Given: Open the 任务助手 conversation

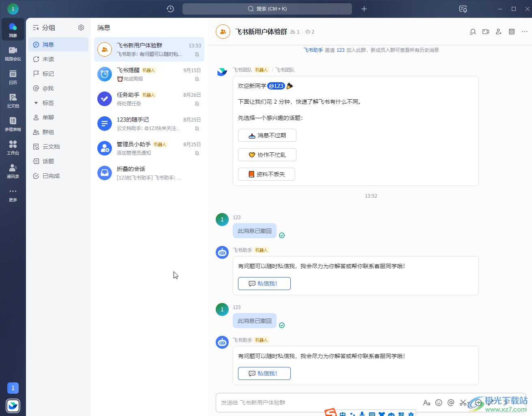Looking at the screenshot, I should tap(149, 99).
